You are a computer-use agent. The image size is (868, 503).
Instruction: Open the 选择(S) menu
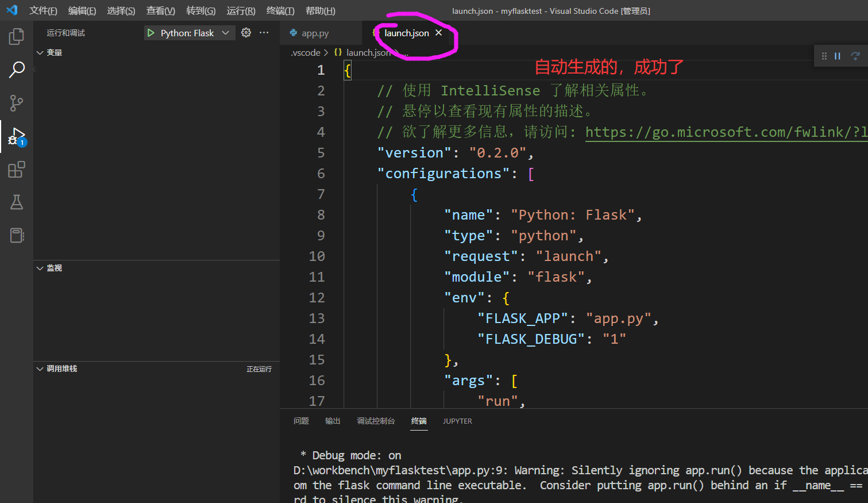point(121,10)
